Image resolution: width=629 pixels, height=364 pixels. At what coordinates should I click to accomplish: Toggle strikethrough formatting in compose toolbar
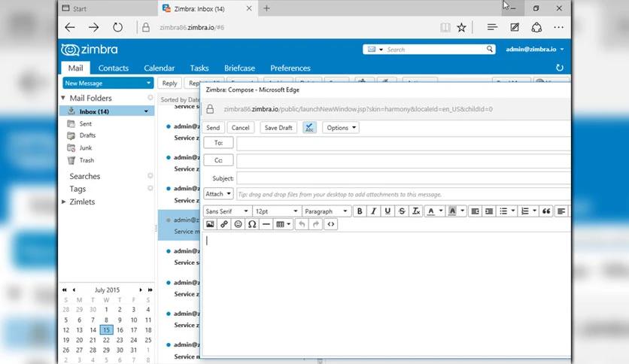point(402,211)
